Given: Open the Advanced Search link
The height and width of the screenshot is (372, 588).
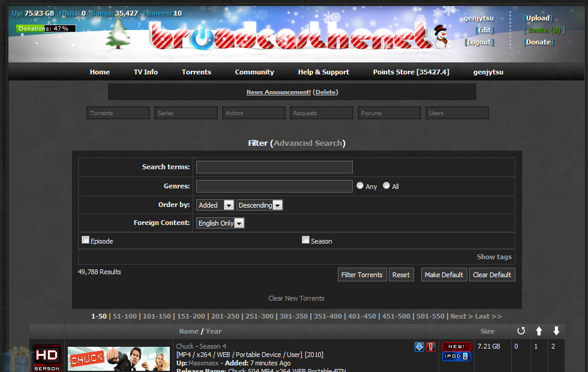Looking at the screenshot, I should [308, 143].
